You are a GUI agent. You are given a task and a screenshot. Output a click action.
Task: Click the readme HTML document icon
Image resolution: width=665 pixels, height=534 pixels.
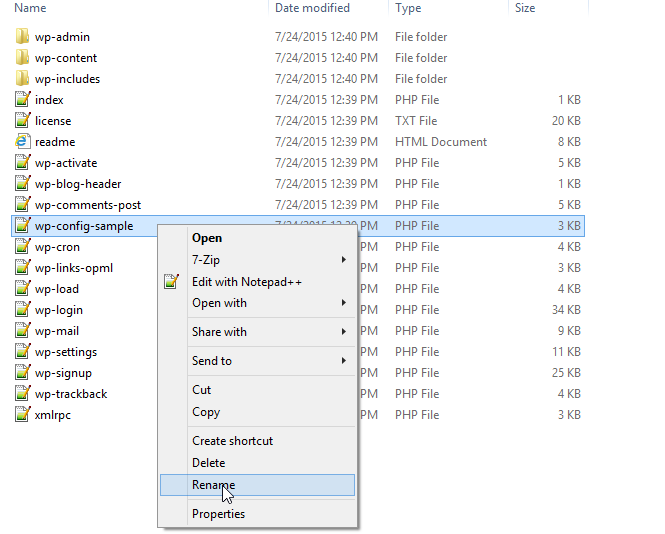[x=23, y=141]
